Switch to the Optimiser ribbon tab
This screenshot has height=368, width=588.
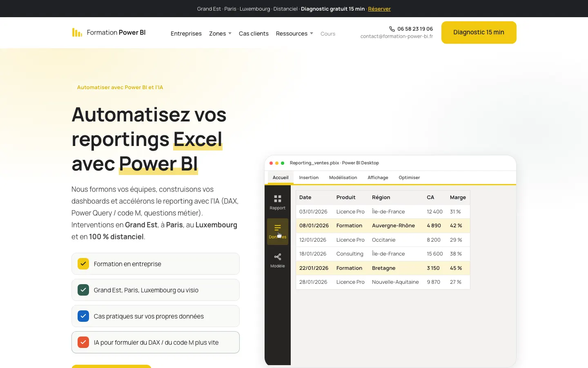(x=409, y=177)
